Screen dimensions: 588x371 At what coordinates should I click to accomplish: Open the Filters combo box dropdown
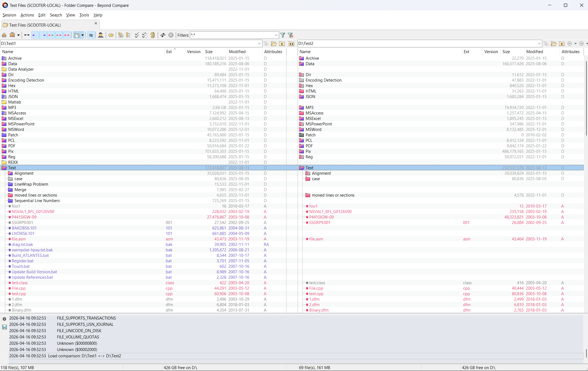pos(276,35)
